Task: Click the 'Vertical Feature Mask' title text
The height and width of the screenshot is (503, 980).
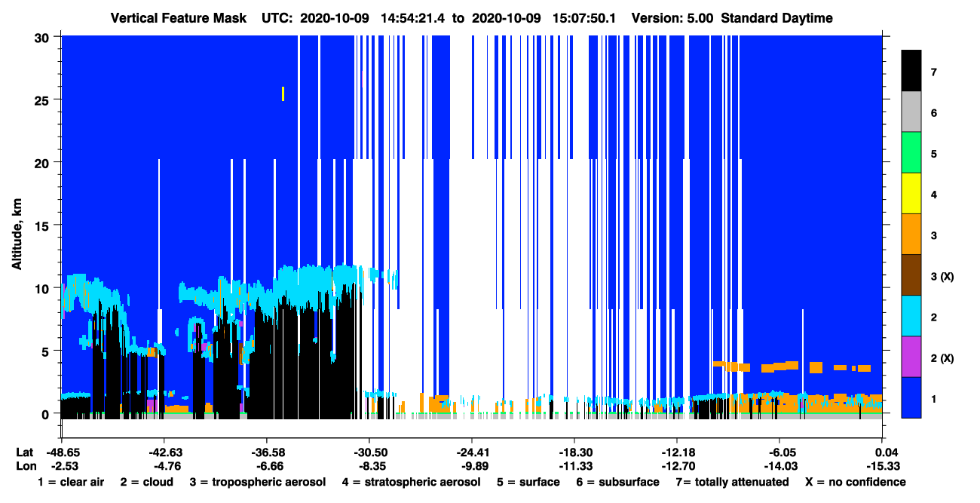Action: pos(178,18)
